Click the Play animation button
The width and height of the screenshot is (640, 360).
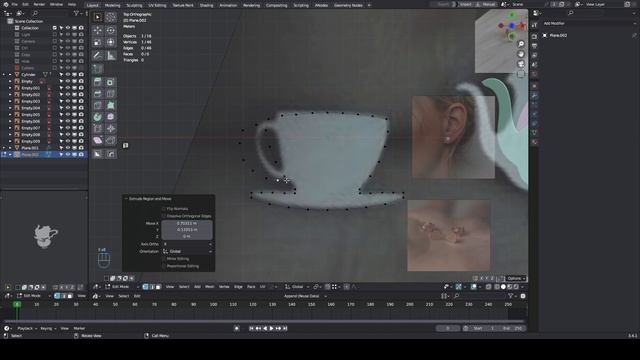[271, 328]
